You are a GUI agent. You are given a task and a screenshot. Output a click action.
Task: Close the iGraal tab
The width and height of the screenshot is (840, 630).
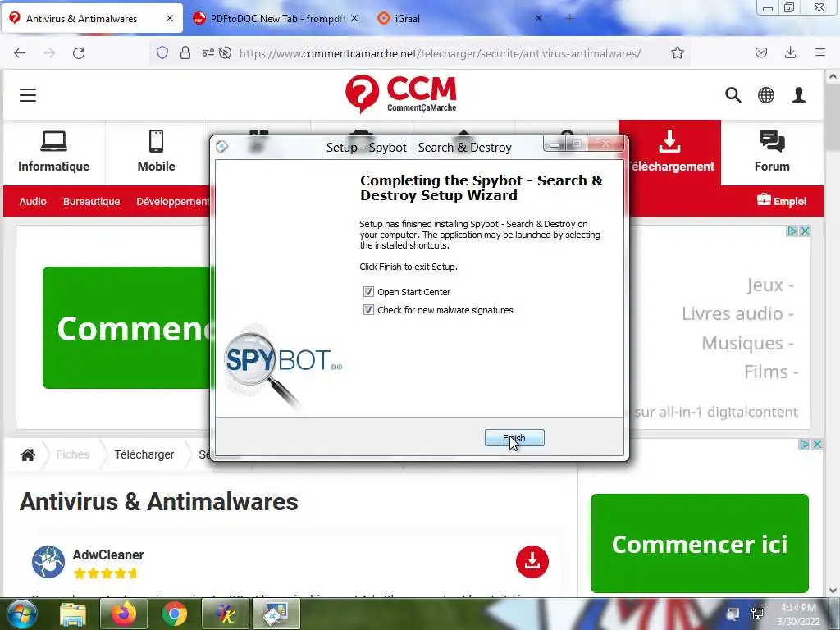point(538,18)
